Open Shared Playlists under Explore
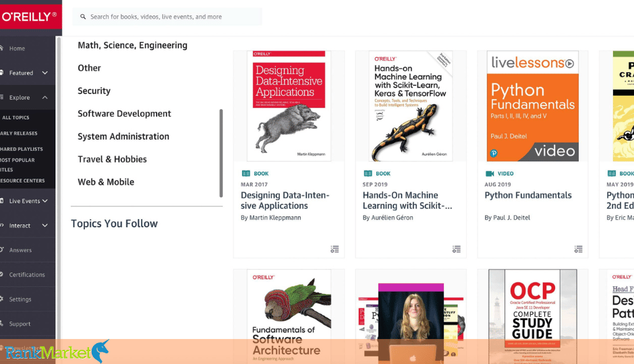 coord(21,149)
